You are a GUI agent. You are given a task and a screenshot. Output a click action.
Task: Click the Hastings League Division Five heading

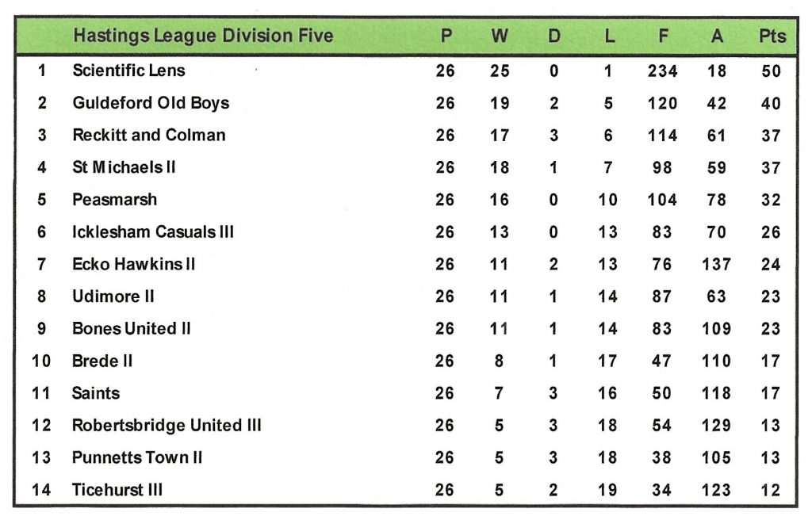pyautogui.click(x=203, y=36)
